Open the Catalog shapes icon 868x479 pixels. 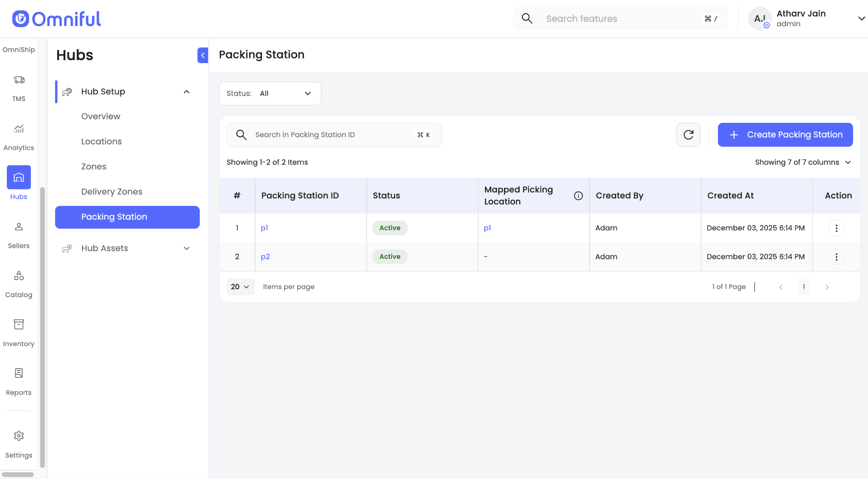(x=19, y=276)
